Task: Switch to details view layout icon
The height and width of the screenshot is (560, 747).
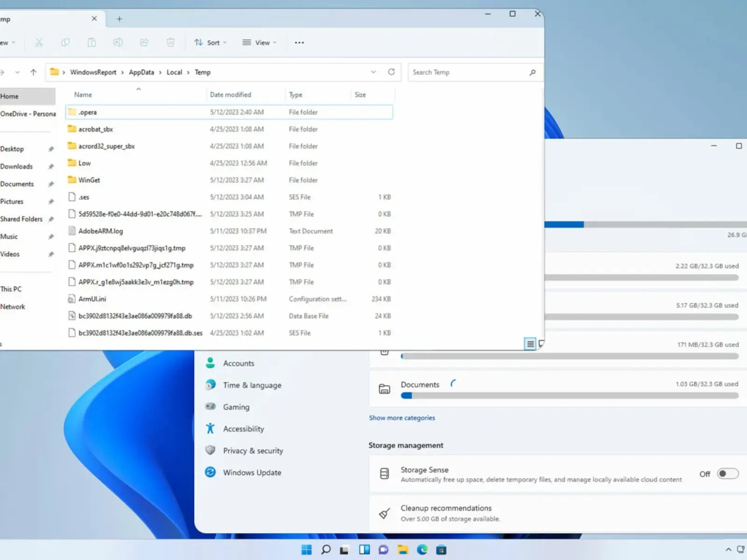Action: [x=530, y=344]
